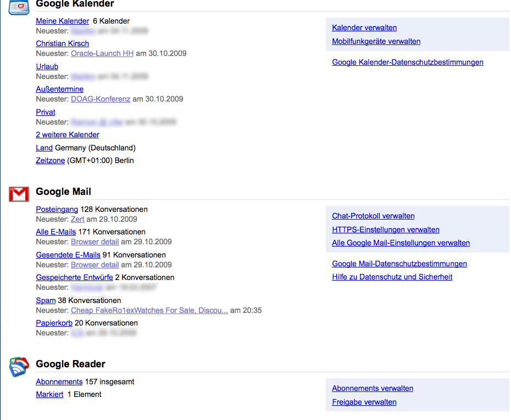Open Gespeicherte Entwürfe

pos(74,277)
